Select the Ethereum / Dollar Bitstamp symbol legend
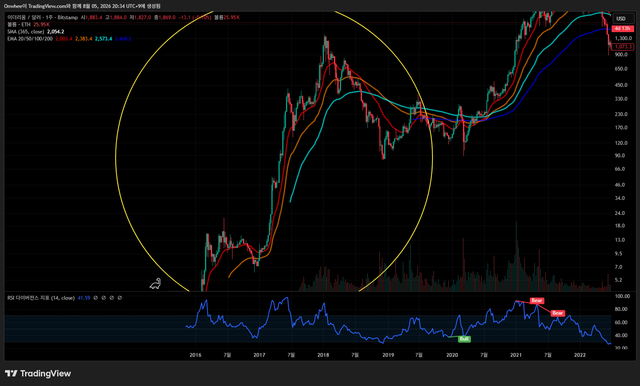Image resolution: width=640 pixels, height=386 pixels. pyautogui.click(x=42, y=18)
